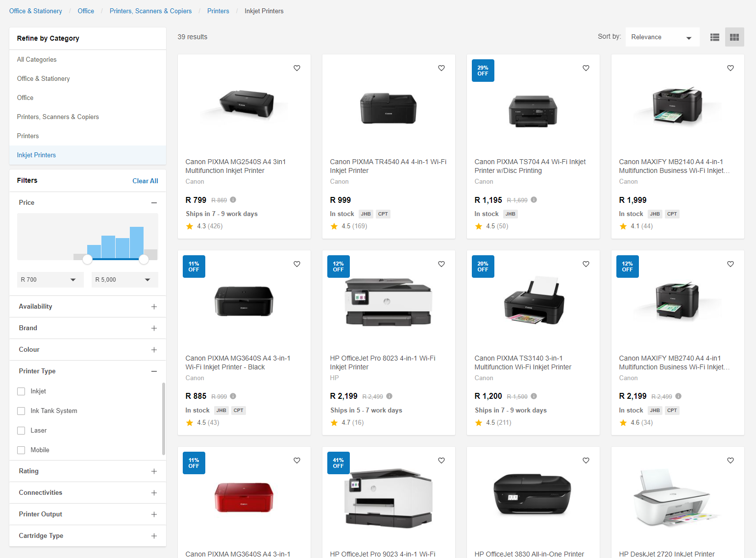Wishlist the Canon PIXMA TS704 printer
Viewport: 756px width, 558px height.
(586, 68)
